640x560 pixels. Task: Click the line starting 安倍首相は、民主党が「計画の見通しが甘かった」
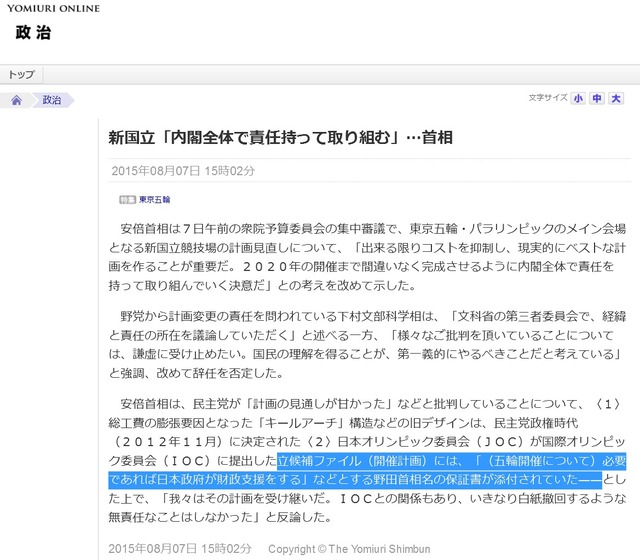tap(371, 404)
